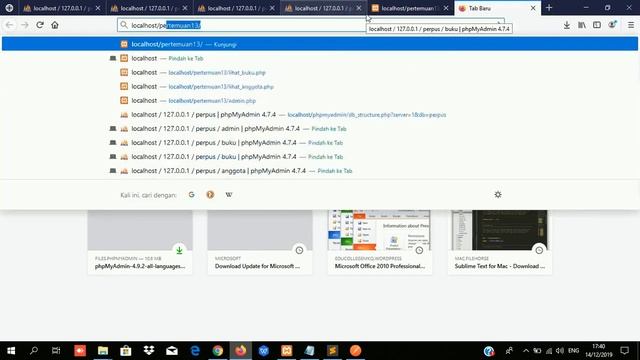Viewport: 640px width, 360px height.
Task: Open Windows taskbar search
Action: (34, 351)
